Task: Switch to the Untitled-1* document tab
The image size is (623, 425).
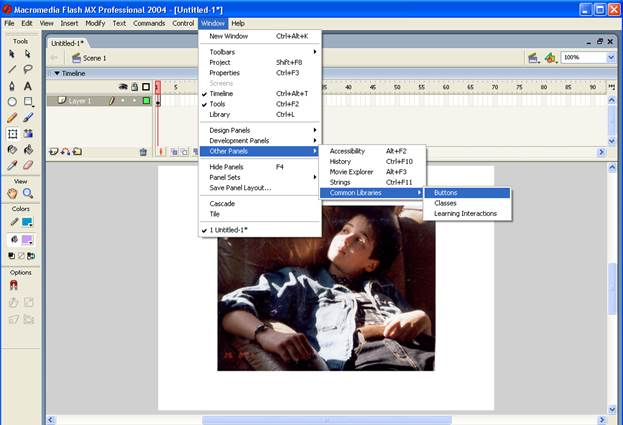Action: [67, 43]
